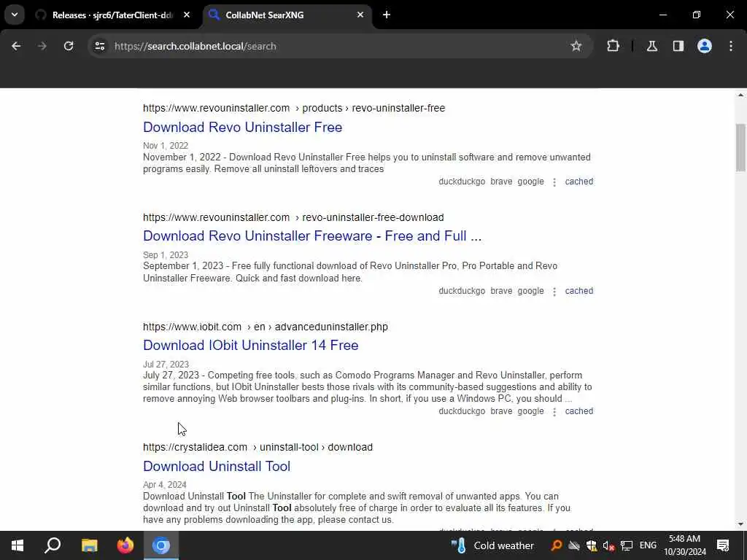Click brave under Revo Uninstaller Freeware result
The image size is (747, 560).
[x=501, y=291]
